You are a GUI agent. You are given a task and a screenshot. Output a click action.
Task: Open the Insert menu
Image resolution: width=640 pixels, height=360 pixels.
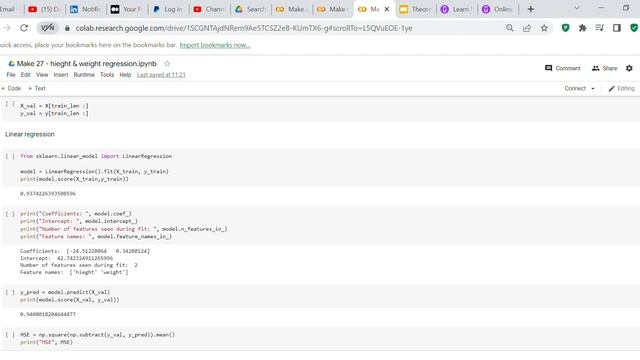[x=61, y=75]
